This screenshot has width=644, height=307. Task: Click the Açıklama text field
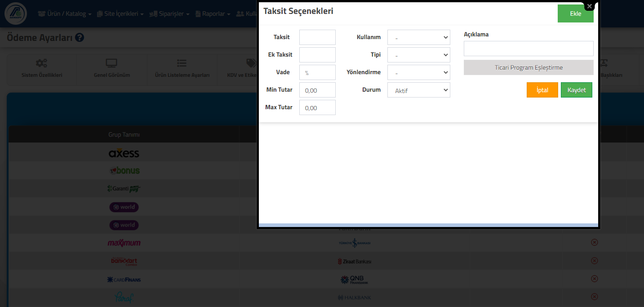tap(529, 49)
